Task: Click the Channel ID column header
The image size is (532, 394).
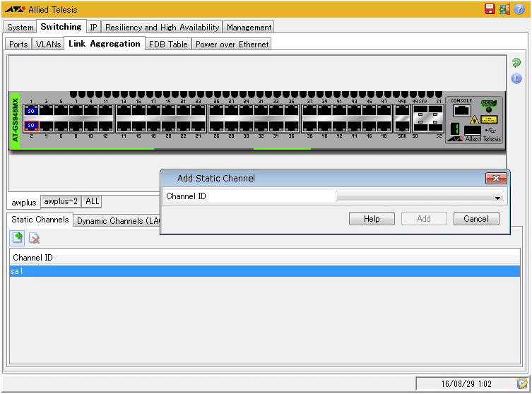Action: click(x=32, y=258)
